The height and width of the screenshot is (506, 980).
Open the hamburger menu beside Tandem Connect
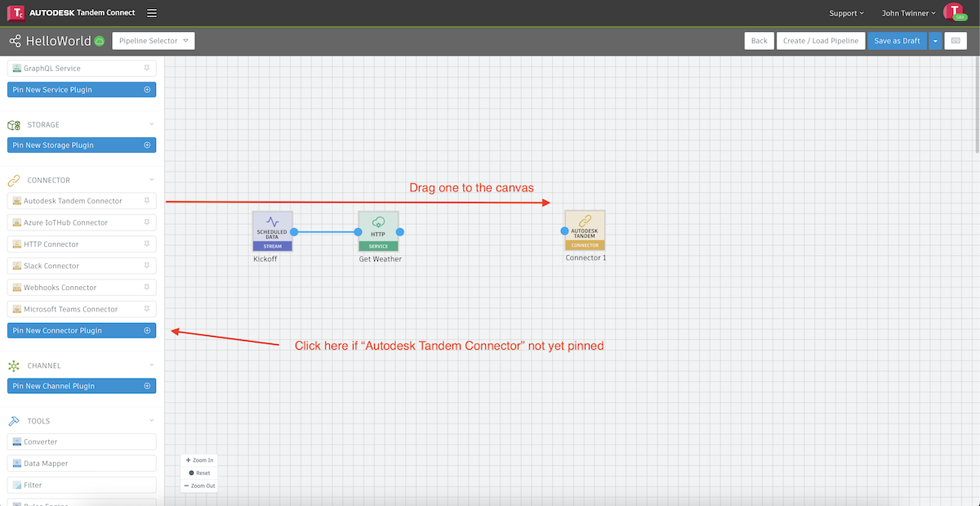click(152, 13)
